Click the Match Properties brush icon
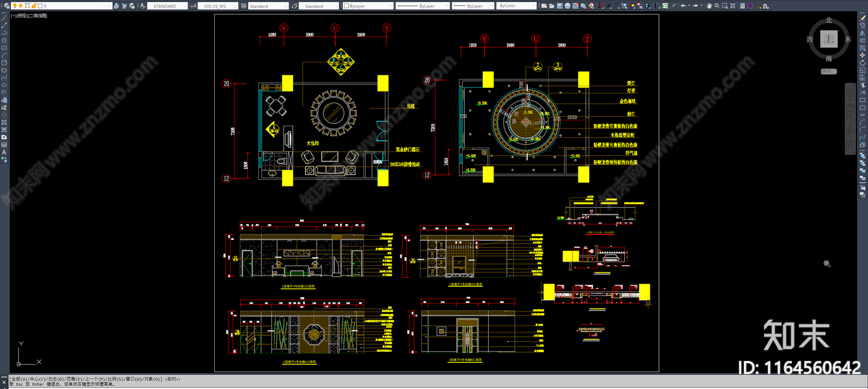The image size is (868, 389). (x=674, y=6)
